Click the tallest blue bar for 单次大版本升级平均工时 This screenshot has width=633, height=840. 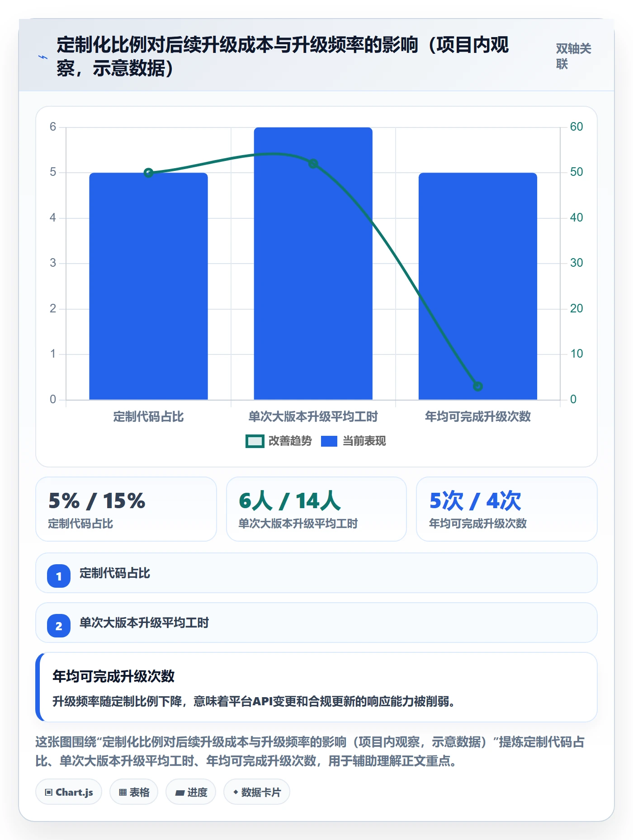313,264
